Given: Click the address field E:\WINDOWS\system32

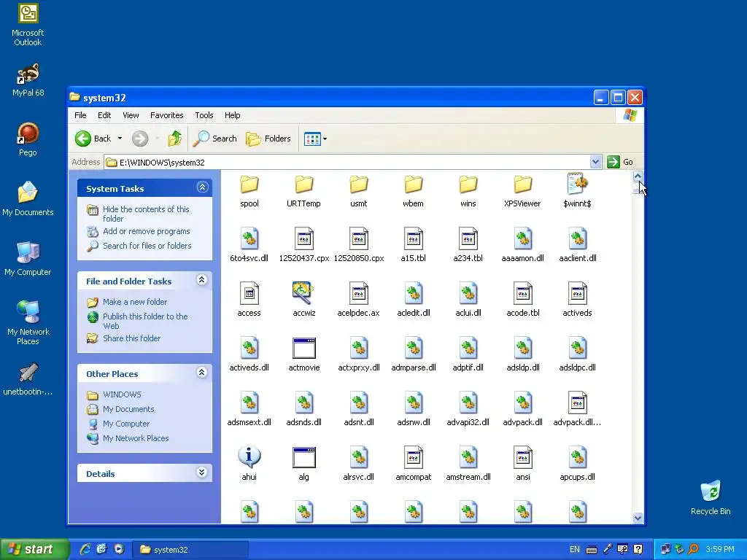Looking at the screenshot, I should pyautogui.click(x=347, y=163).
